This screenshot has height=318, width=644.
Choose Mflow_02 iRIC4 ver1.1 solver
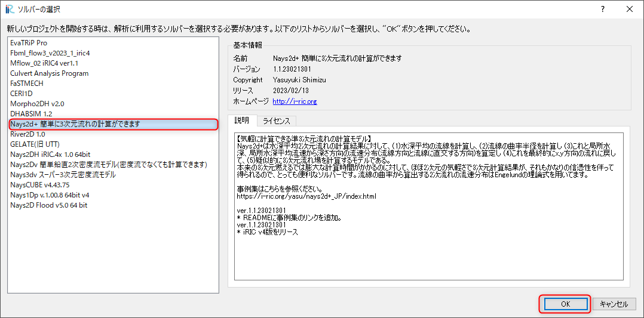coord(113,63)
